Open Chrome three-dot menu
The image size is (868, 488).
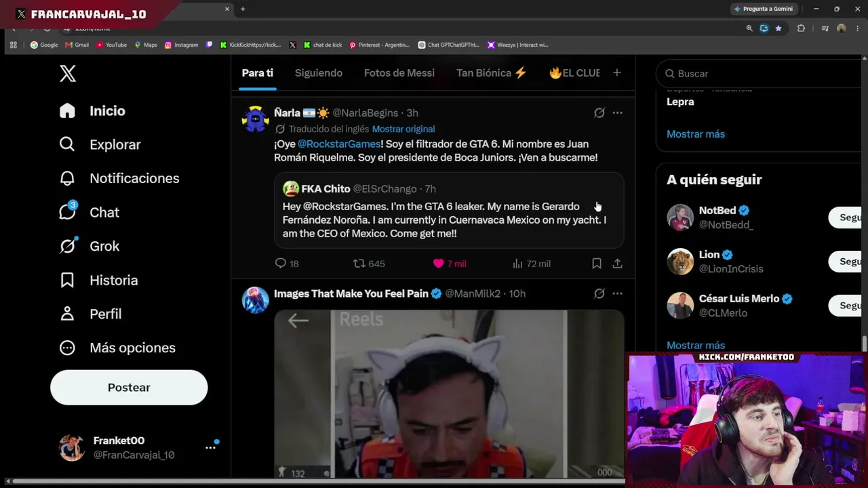pyautogui.click(x=858, y=28)
